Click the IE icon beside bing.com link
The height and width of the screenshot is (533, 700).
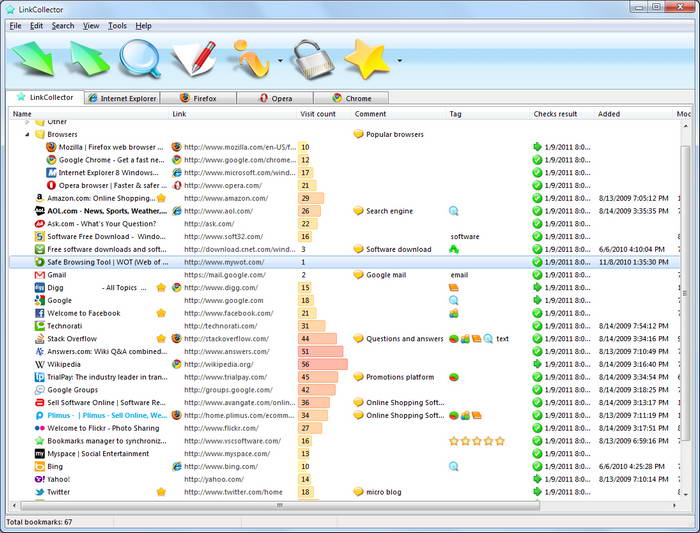(x=177, y=466)
